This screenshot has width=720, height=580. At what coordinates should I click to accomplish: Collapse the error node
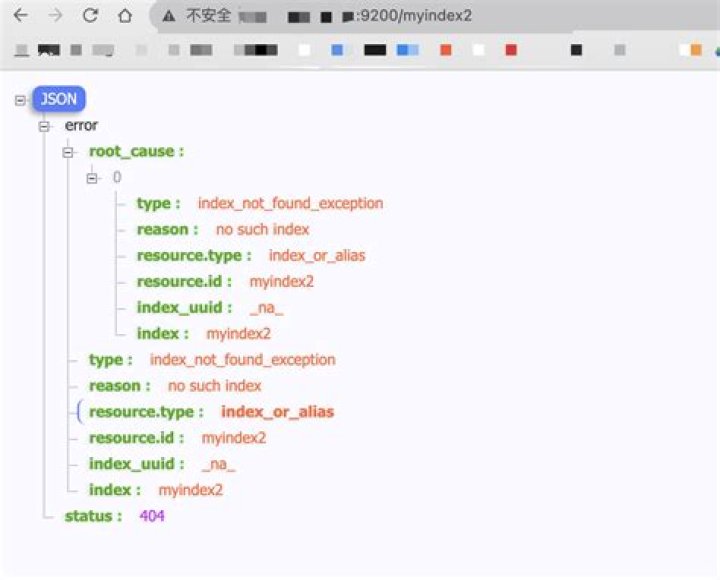44,126
